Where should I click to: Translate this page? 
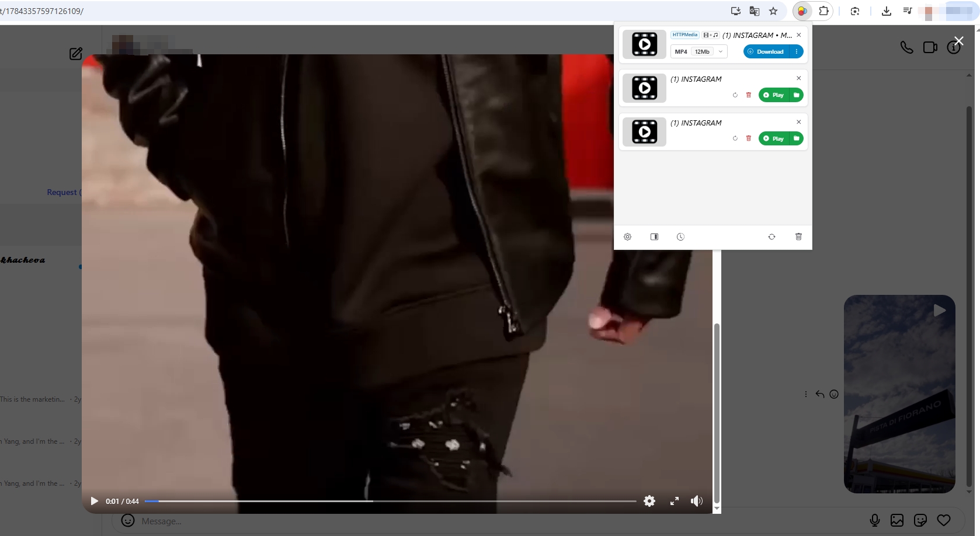(x=755, y=11)
